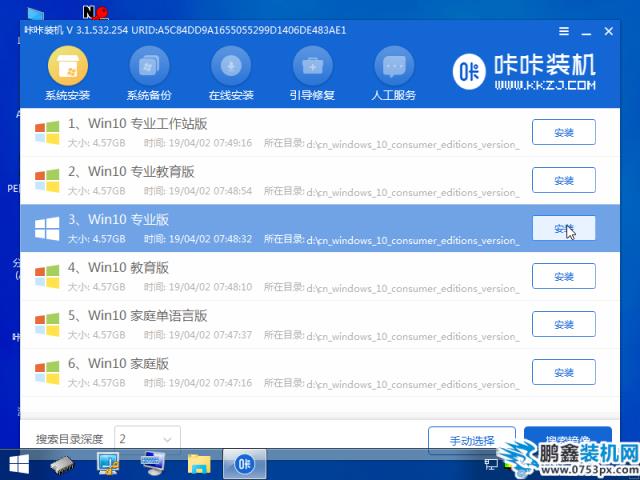Select the 引导修复 boot repair tool
640x480 pixels.
[312, 75]
